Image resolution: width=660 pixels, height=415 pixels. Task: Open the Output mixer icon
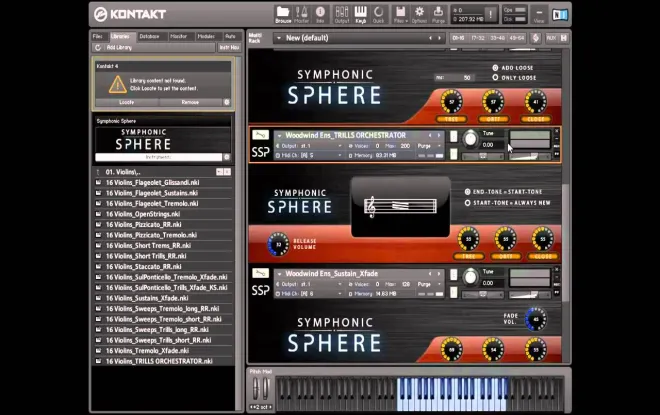click(341, 14)
